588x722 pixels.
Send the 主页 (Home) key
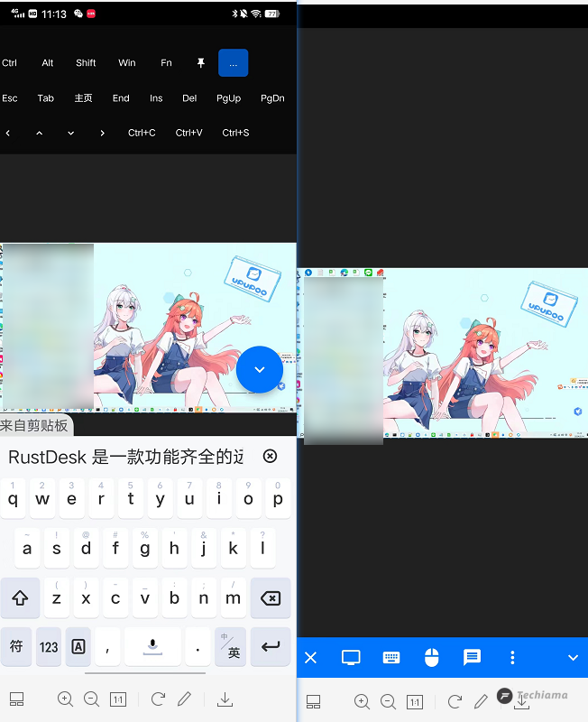pos(83,98)
